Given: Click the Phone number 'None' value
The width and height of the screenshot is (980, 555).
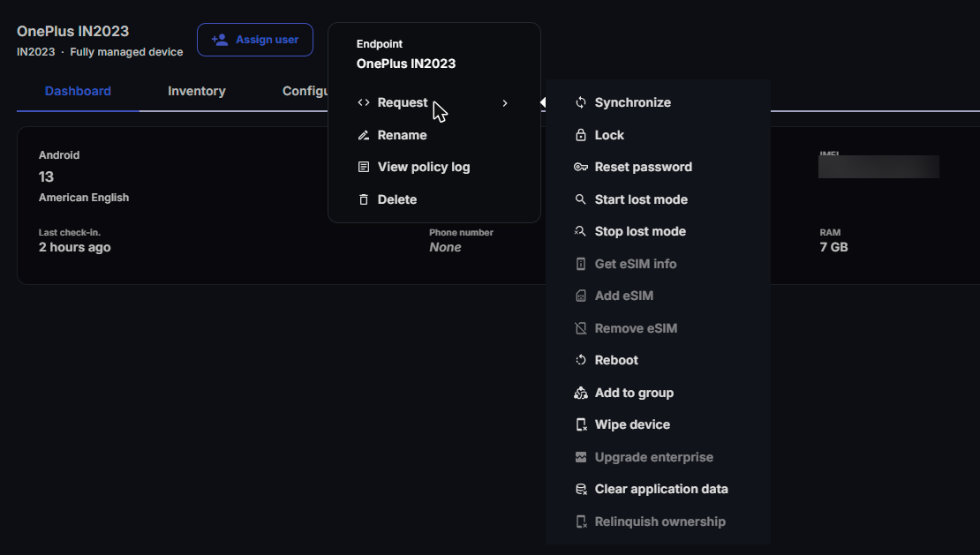Looking at the screenshot, I should click(x=445, y=247).
